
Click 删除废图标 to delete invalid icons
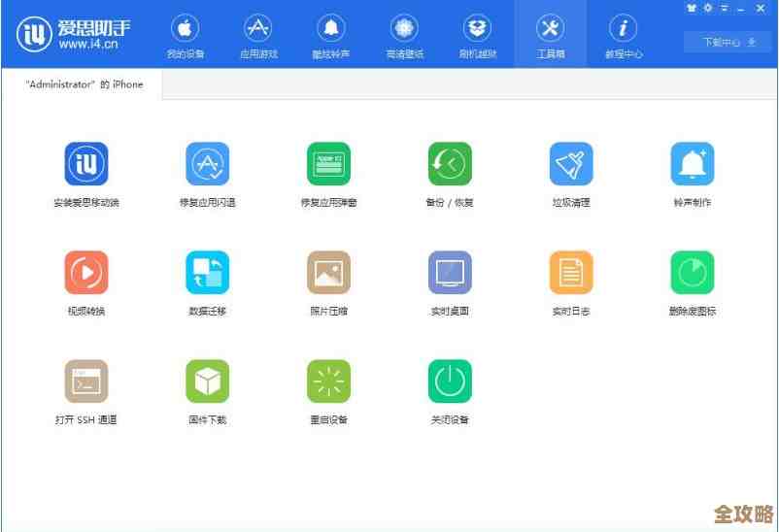(x=693, y=273)
